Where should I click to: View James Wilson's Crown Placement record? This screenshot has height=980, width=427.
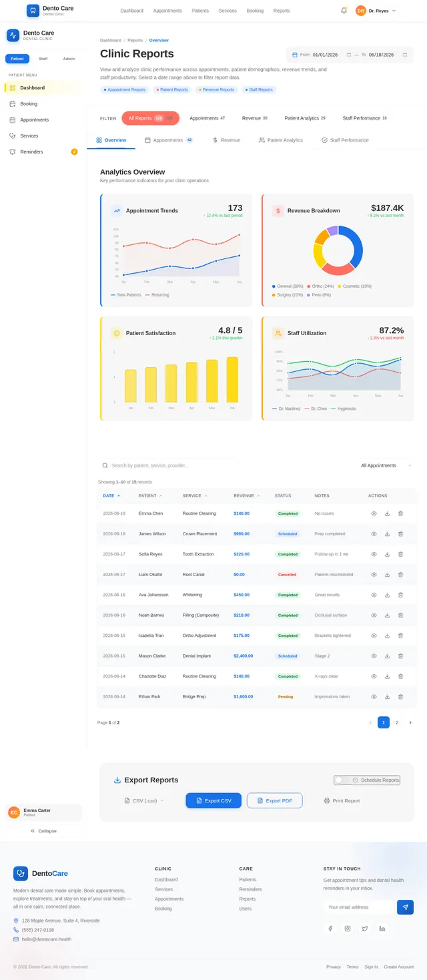374,534
